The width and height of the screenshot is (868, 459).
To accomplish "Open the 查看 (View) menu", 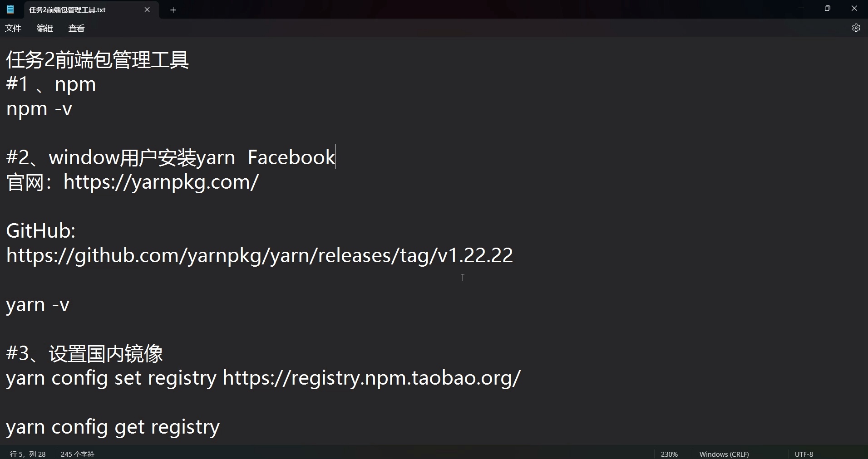I will coord(76,28).
